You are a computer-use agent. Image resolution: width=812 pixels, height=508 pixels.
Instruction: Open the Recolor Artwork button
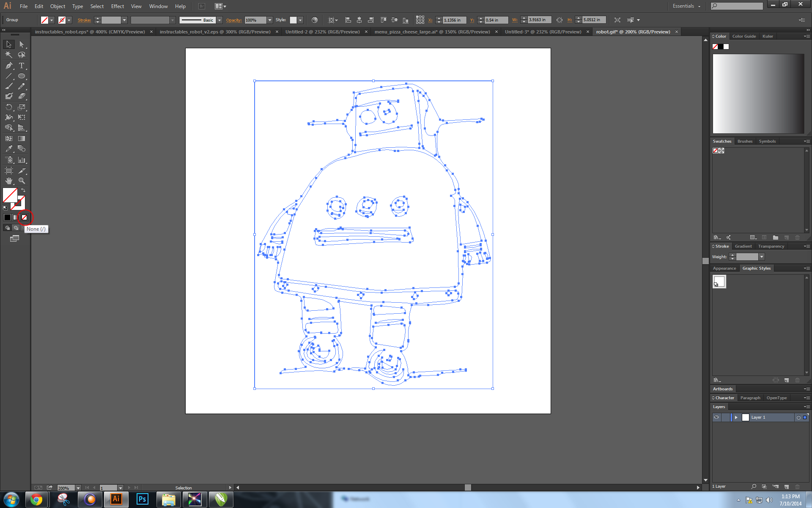pos(315,20)
